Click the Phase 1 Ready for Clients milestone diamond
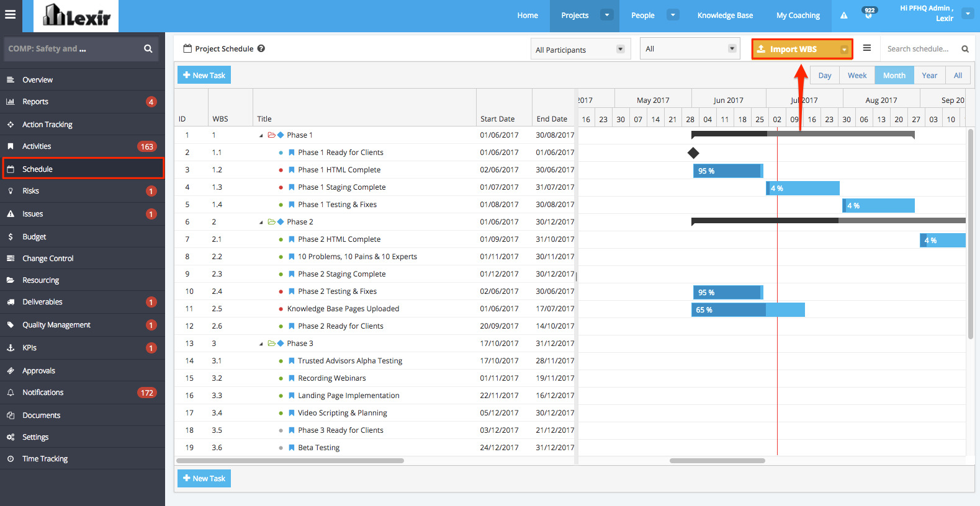980x506 pixels. click(693, 153)
